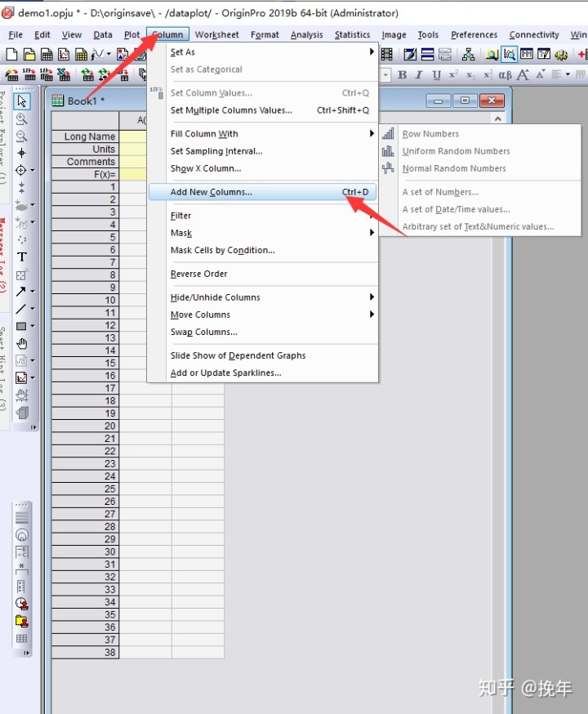
Task: Click the Import Excel icon
Action: click(x=64, y=74)
